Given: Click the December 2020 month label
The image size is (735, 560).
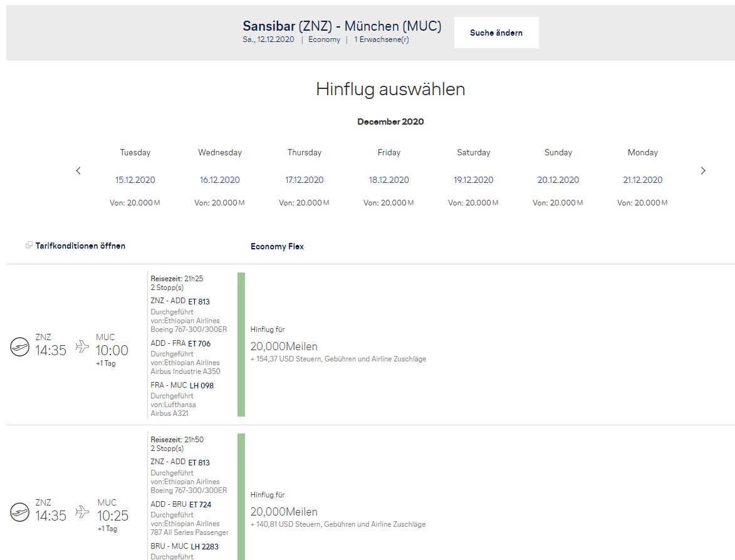Looking at the screenshot, I should (x=390, y=122).
